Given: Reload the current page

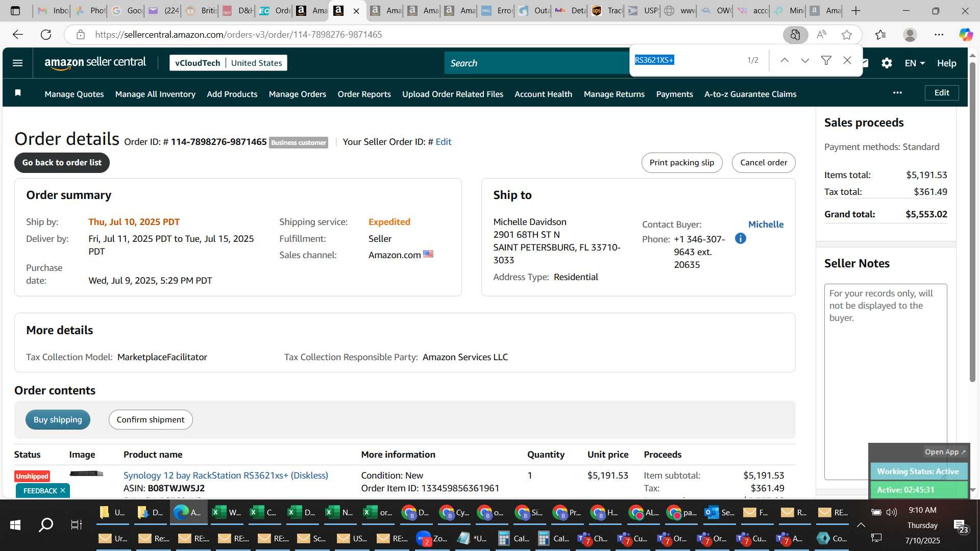Looking at the screenshot, I should tap(46, 34).
